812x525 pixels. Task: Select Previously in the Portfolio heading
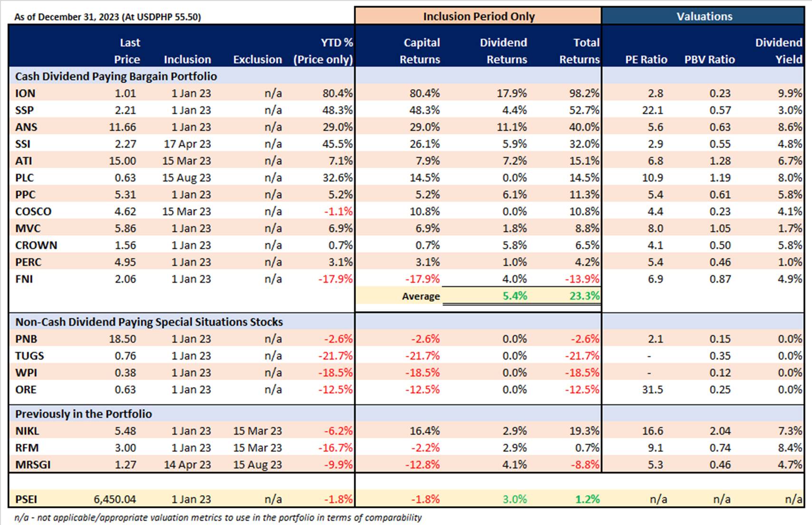click(84, 414)
